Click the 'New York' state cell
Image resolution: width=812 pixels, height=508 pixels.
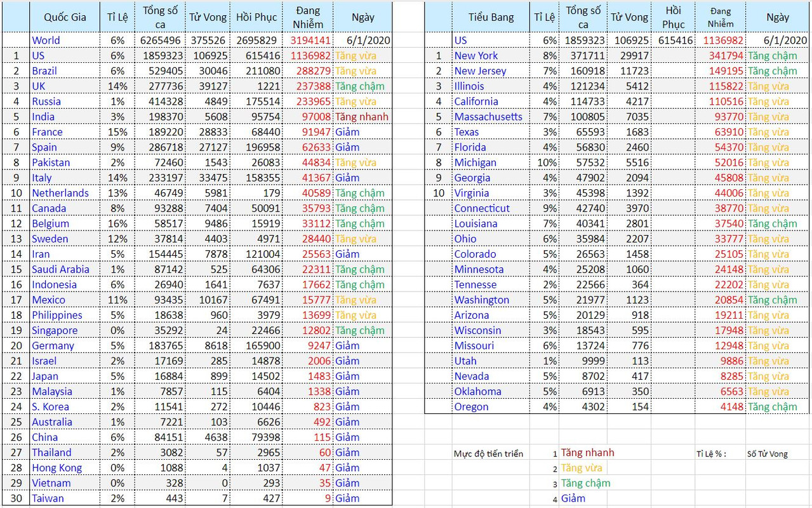491,55
